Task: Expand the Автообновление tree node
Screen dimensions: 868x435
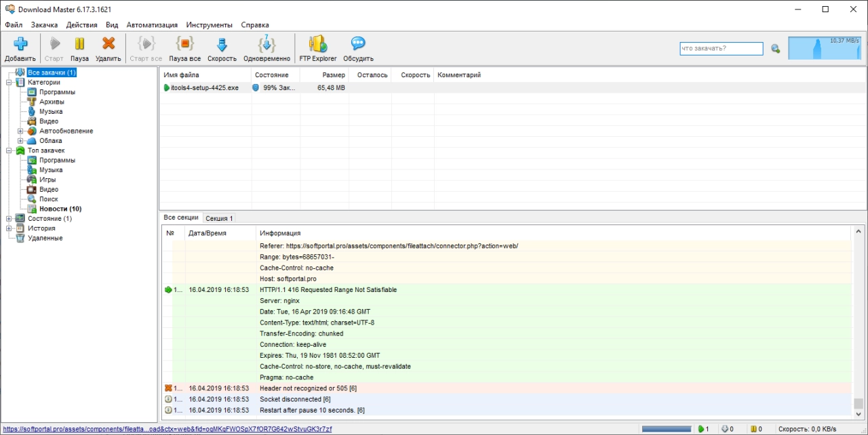Action: 20,131
